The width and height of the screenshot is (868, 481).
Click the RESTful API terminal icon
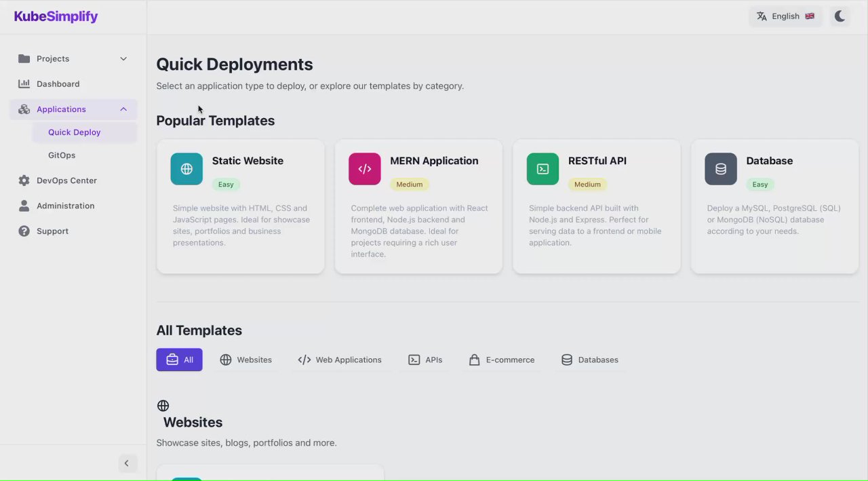point(542,169)
